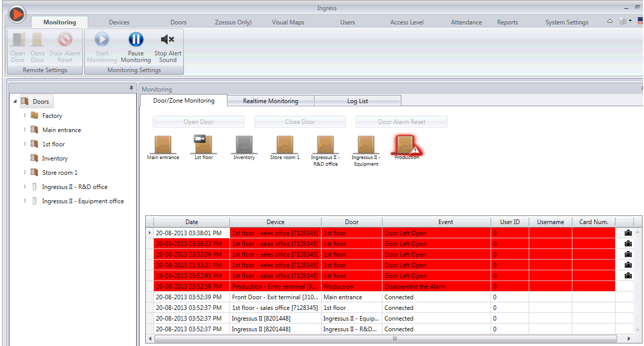The width and height of the screenshot is (644, 346).
Task: Select the Production door alarm icon
Action: click(x=407, y=145)
